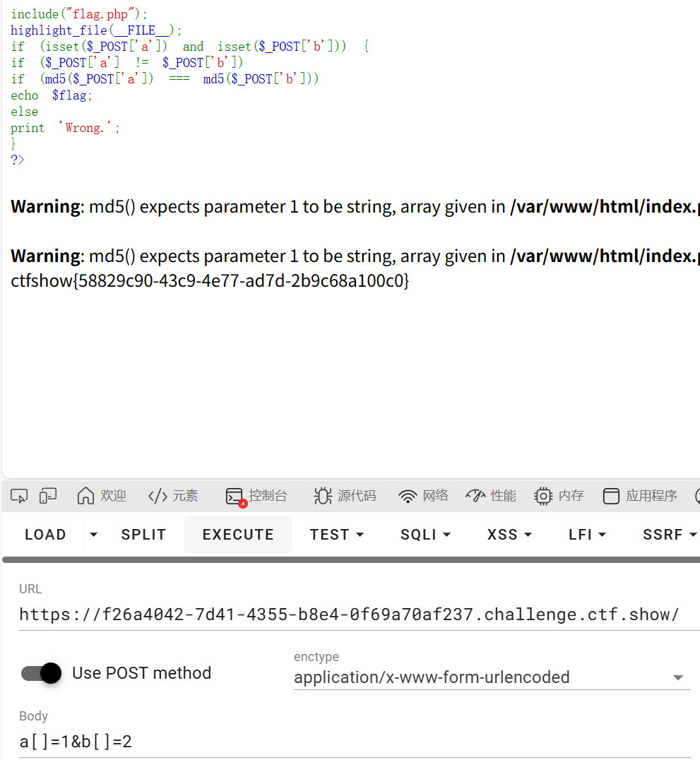Open the 源代码 Sources panel
Image resolution: width=700 pixels, height=760 pixels.
345,496
